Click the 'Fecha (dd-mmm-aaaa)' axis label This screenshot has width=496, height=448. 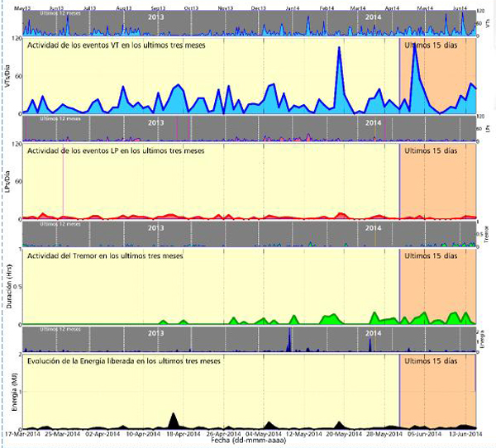click(248, 441)
